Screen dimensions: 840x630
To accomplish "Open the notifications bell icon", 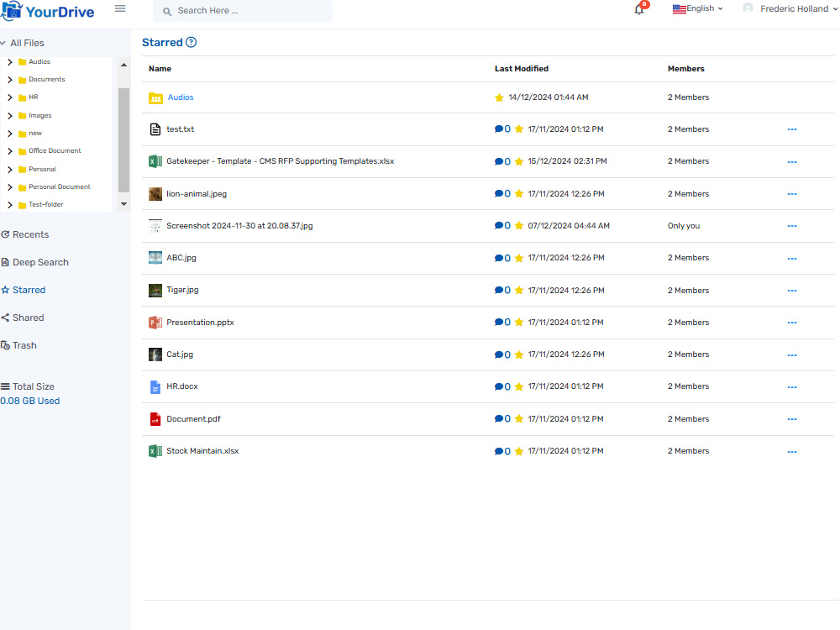I will point(638,9).
